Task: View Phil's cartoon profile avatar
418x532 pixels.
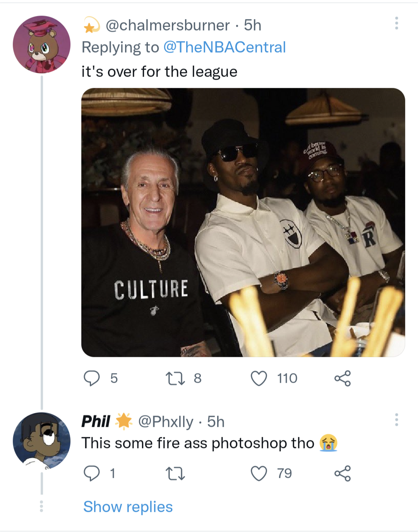Action: coord(42,441)
